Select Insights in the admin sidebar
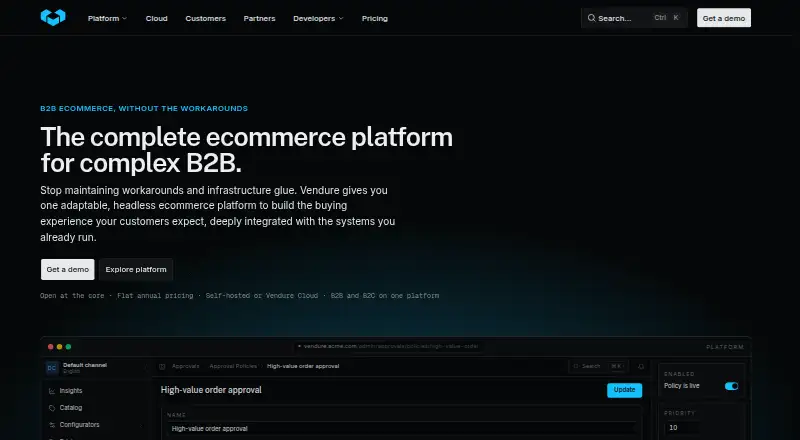This screenshot has height=440, width=800. tap(71, 391)
